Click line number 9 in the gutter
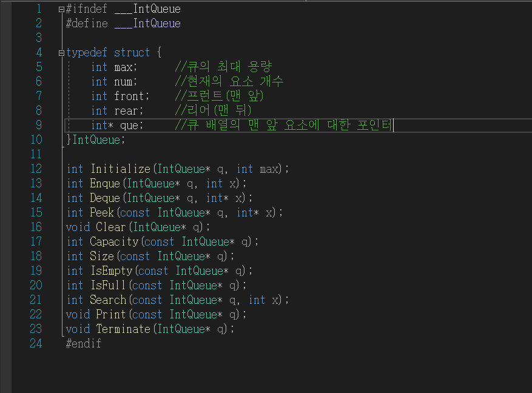This screenshot has width=532, height=393. (39, 125)
